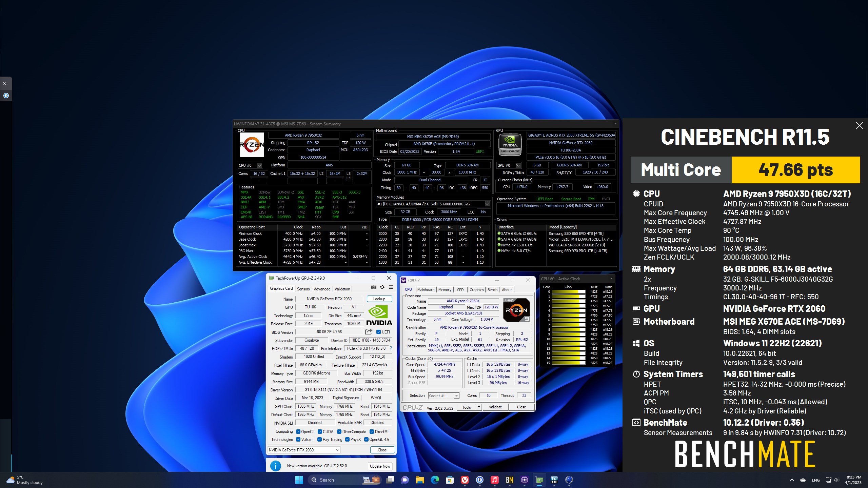Switch to GPU-Z green card taskbar icon
This screenshot has height=488, width=868.
(x=539, y=480)
